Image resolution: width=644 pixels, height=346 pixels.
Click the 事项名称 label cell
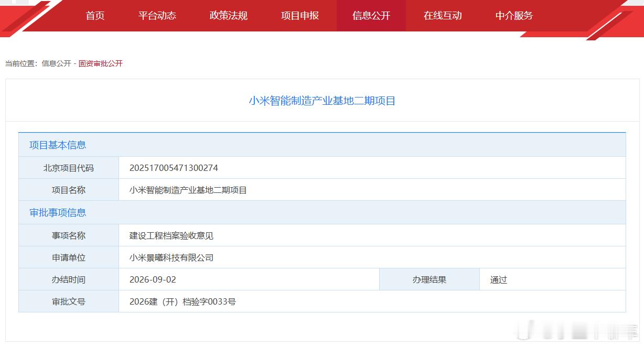[x=69, y=235]
